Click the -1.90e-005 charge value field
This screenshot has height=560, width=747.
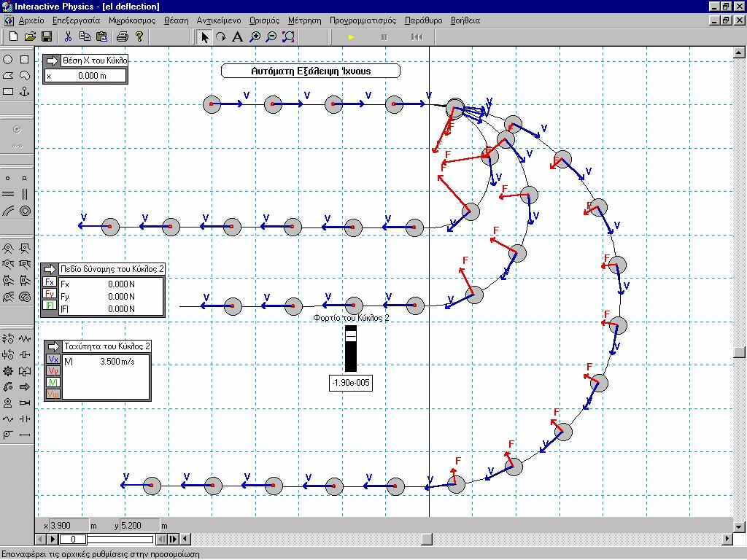351,382
